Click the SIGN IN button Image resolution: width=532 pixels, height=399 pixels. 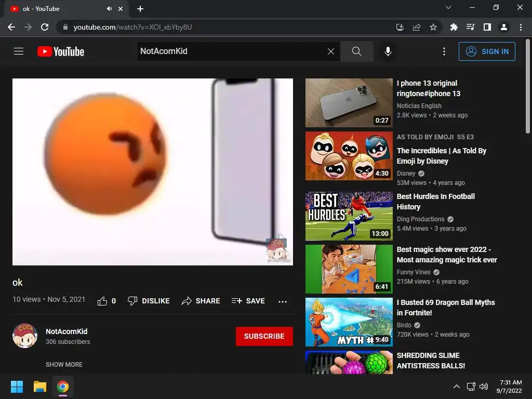[486, 51]
